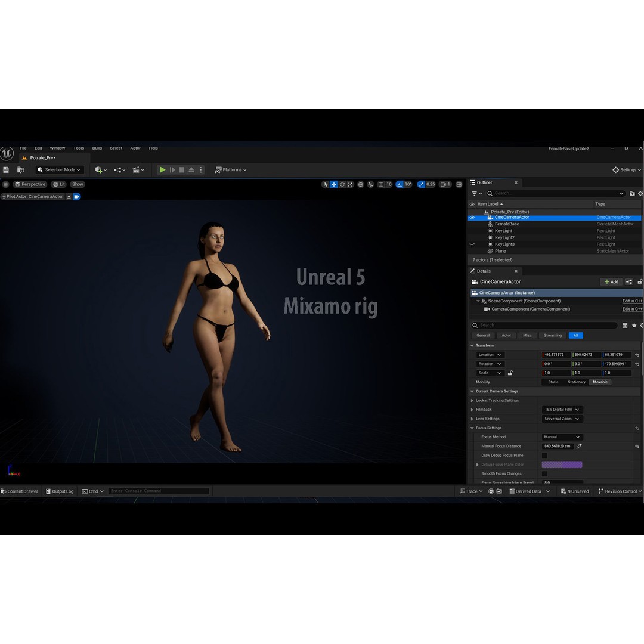Toggle the Scale lock ratio icon
Image resolution: width=644 pixels, height=644 pixels.
510,373
